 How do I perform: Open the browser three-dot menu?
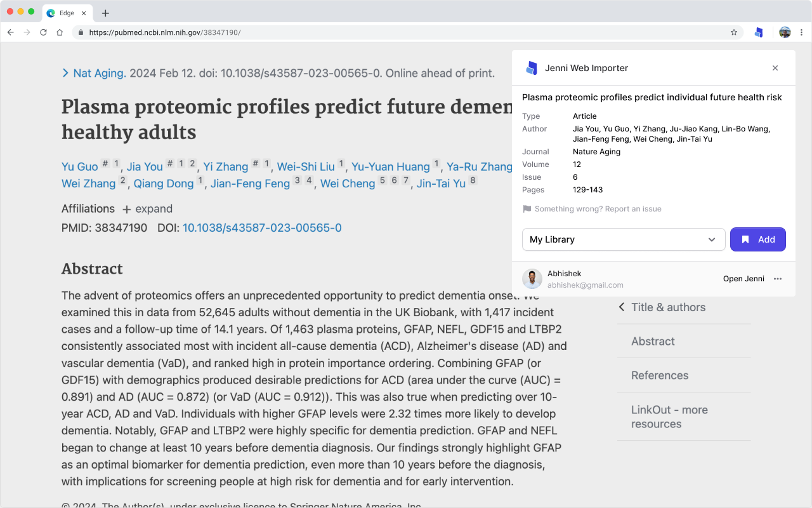[801, 32]
